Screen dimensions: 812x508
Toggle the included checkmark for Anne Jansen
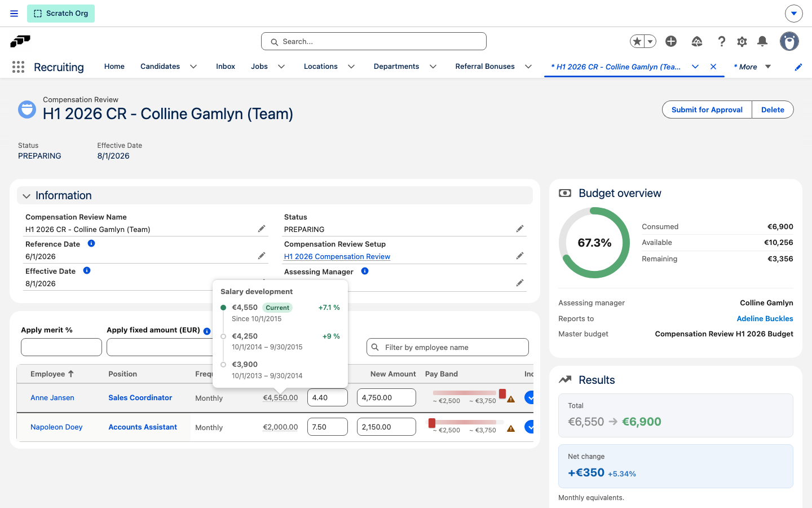529,397
